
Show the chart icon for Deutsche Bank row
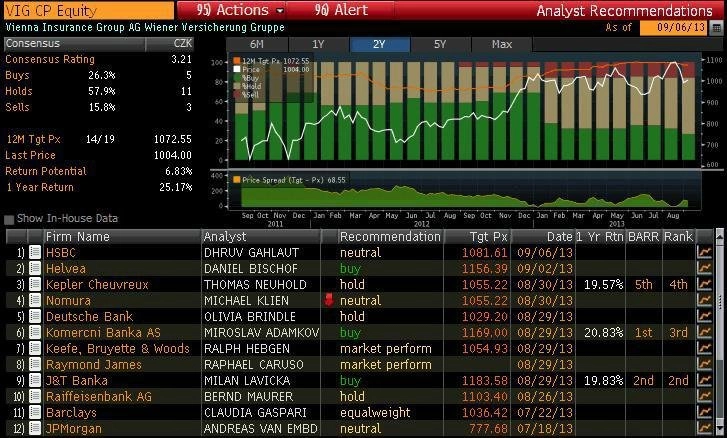(x=704, y=316)
